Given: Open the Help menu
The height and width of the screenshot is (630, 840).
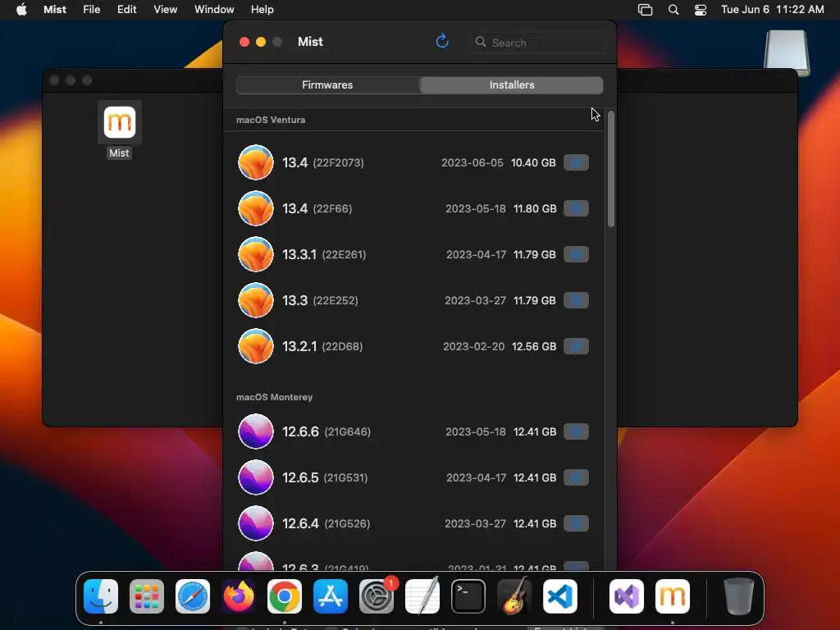Looking at the screenshot, I should pos(262,9).
